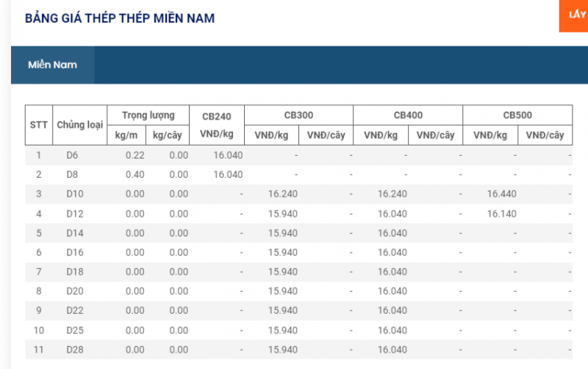Click row number 10 in STT column

point(39,330)
